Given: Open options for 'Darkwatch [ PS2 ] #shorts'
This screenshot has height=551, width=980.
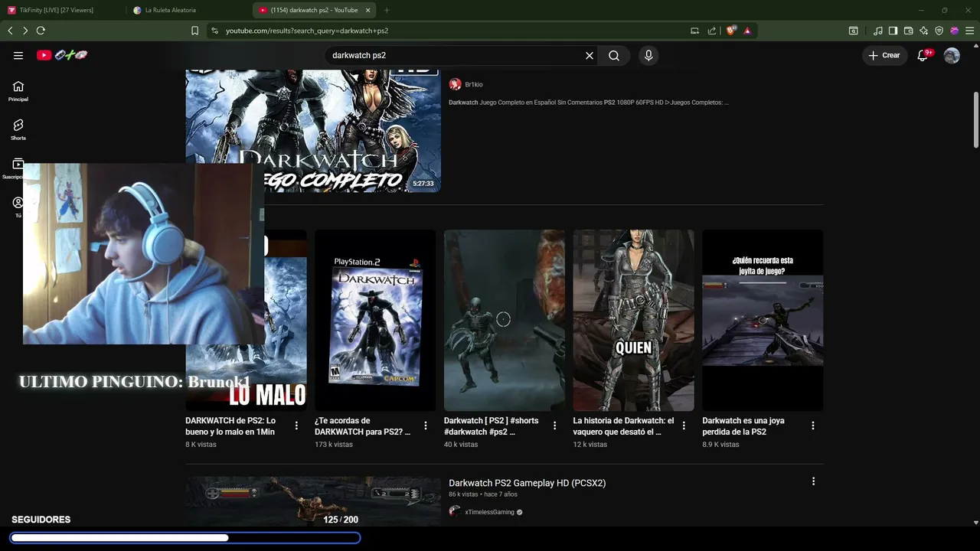Looking at the screenshot, I should tap(555, 425).
